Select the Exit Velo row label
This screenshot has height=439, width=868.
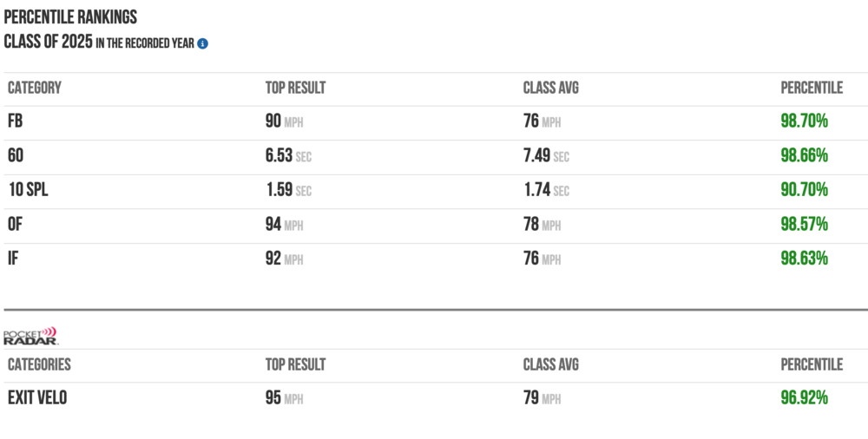coord(37,398)
